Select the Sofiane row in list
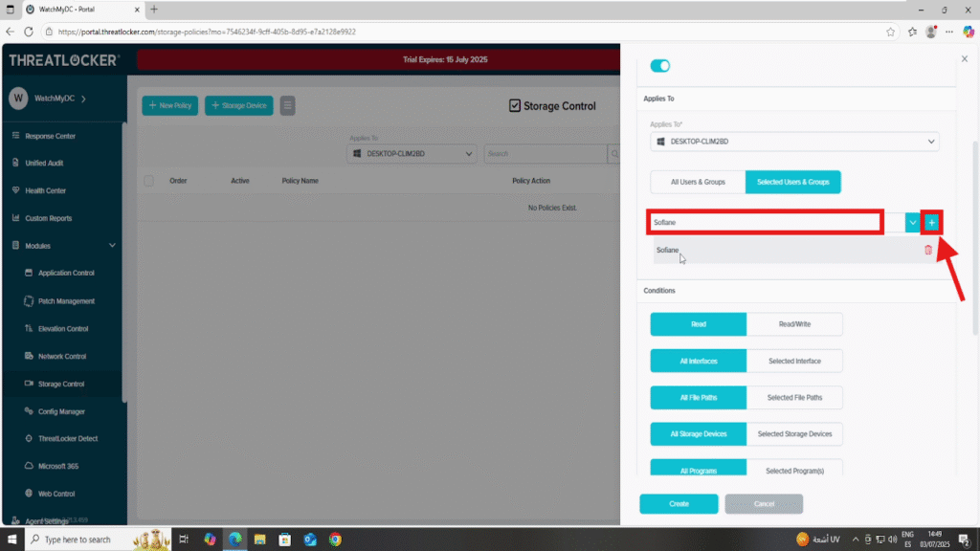 [794, 250]
